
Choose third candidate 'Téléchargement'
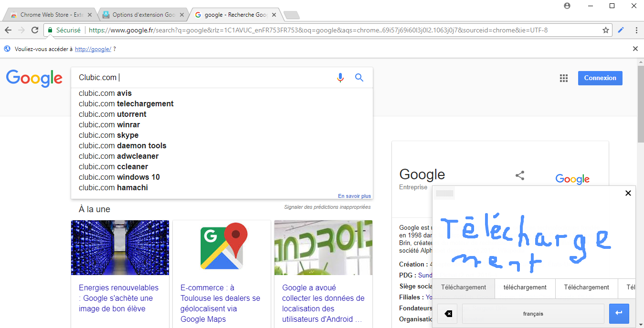[587, 287]
